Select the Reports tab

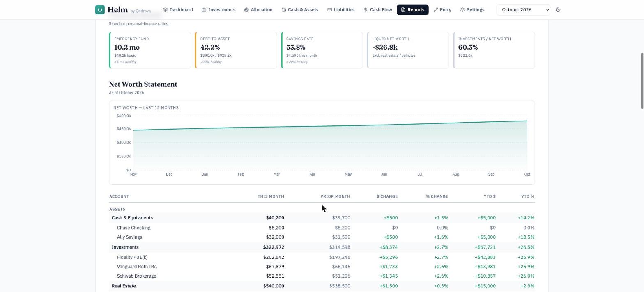click(412, 10)
